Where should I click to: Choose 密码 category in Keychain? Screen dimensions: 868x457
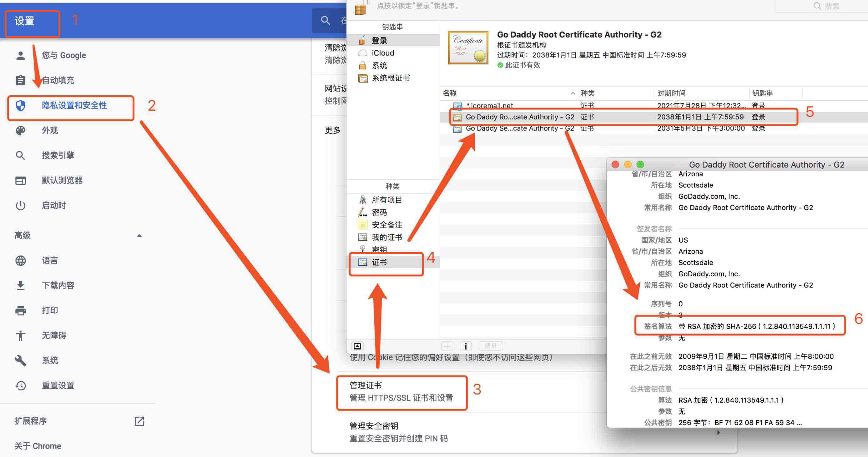[393, 213]
